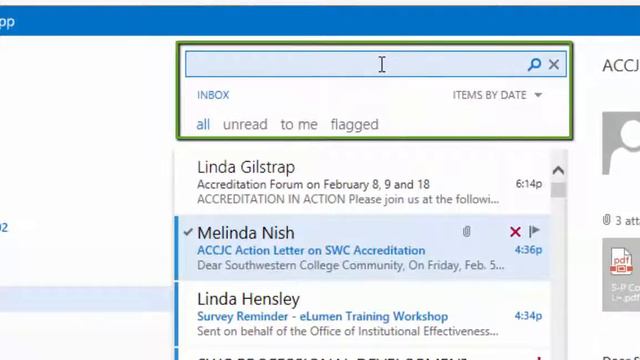The width and height of the screenshot is (640, 360).
Task: Click the 3 attachments paperclip in reading pane
Action: tap(607, 220)
